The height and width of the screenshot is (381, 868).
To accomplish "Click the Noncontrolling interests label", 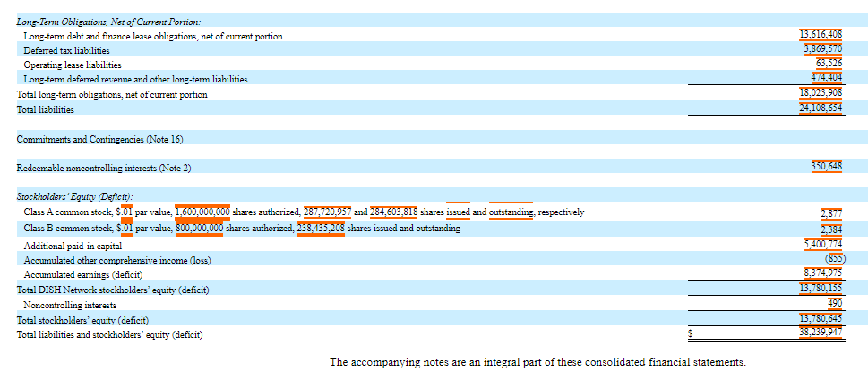I will (x=70, y=305).
